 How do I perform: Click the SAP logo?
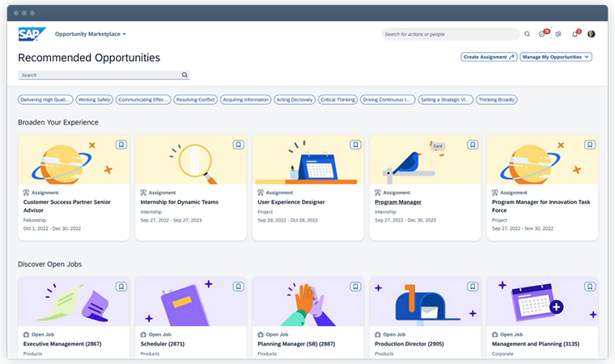32,34
